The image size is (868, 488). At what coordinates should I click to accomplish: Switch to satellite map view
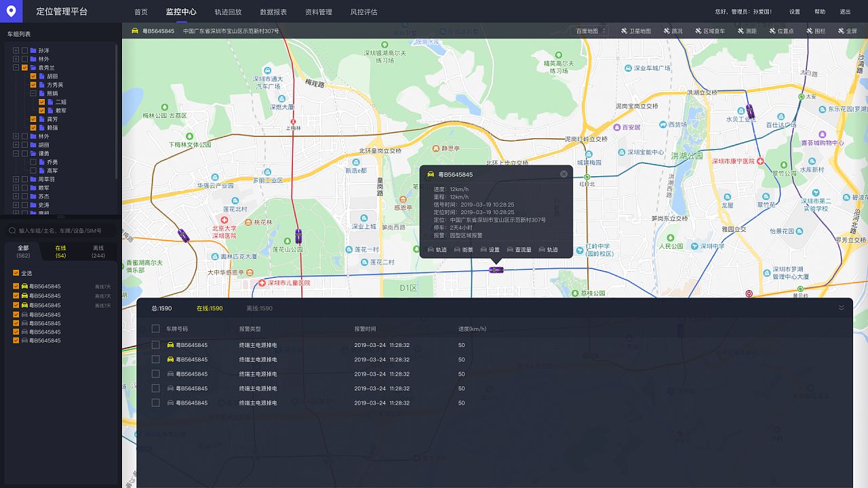click(635, 31)
